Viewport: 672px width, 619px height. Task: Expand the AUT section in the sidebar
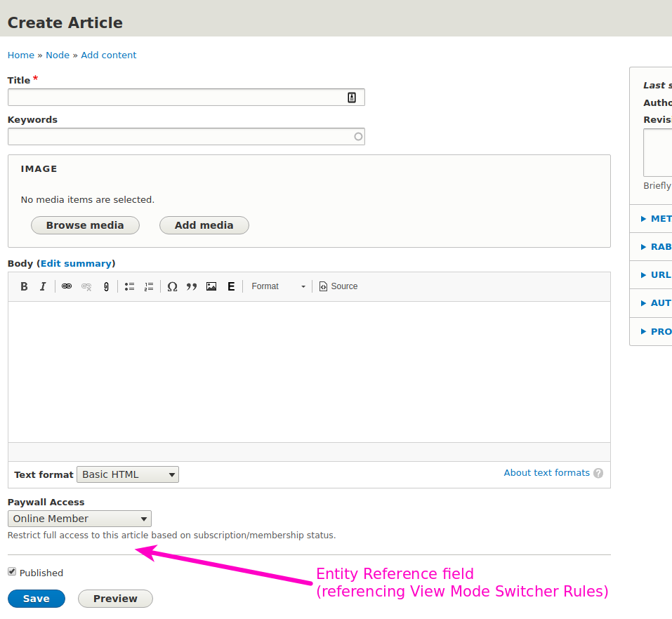(656, 303)
